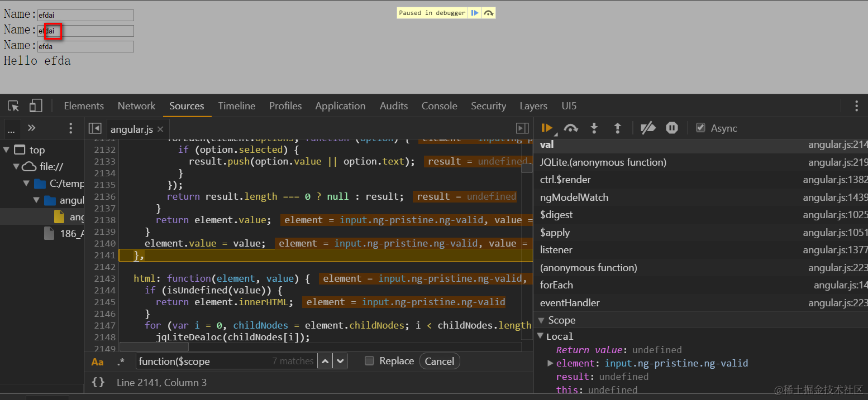Open navigator pane options menu
Viewport: 868px width, 400px height.
coord(70,128)
